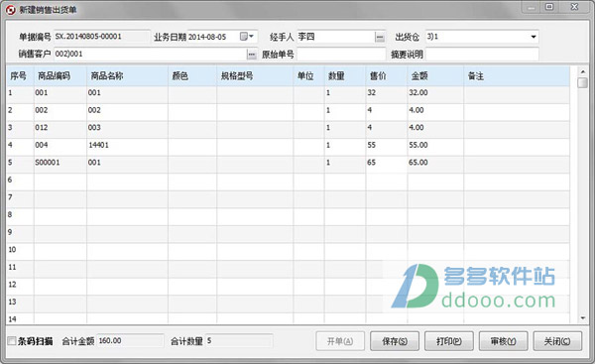Image resolution: width=595 pixels, height=364 pixels.
Task: Select the 备注 column header
Action: pos(517,76)
